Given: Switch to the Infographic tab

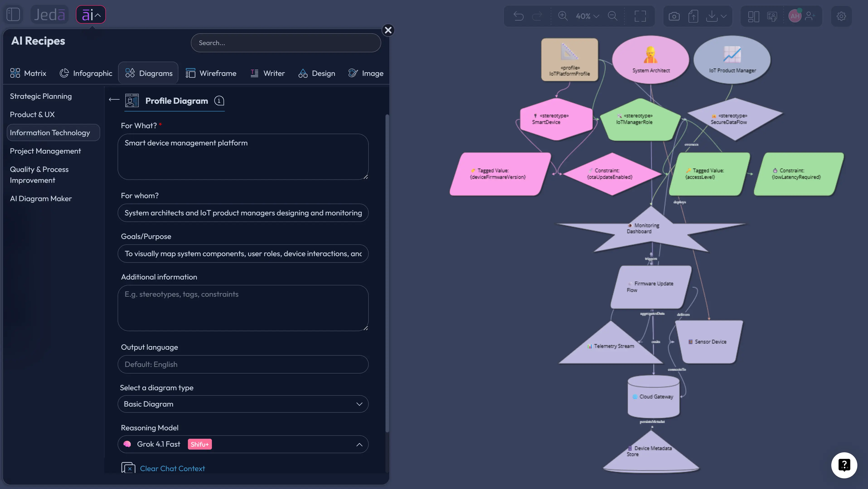Looking at the screenshot, I should pos(86,73).
